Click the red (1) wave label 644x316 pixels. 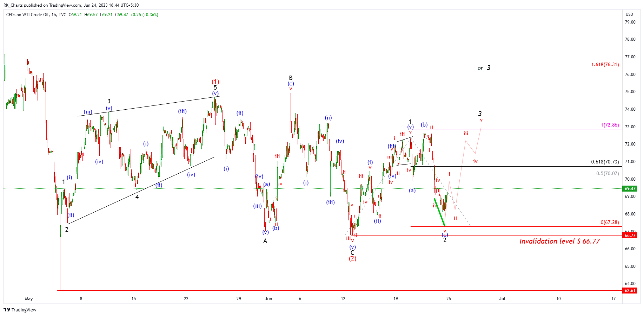point(215,82)
